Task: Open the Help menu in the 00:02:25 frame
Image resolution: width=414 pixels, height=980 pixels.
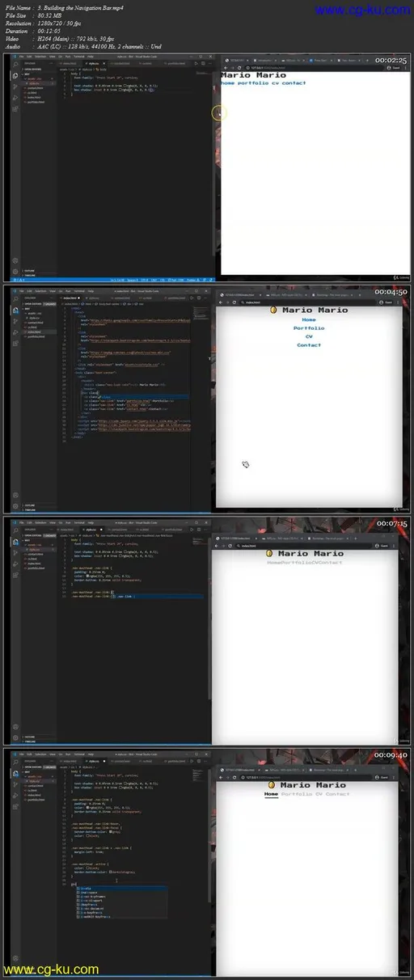Action: [90, 57]
